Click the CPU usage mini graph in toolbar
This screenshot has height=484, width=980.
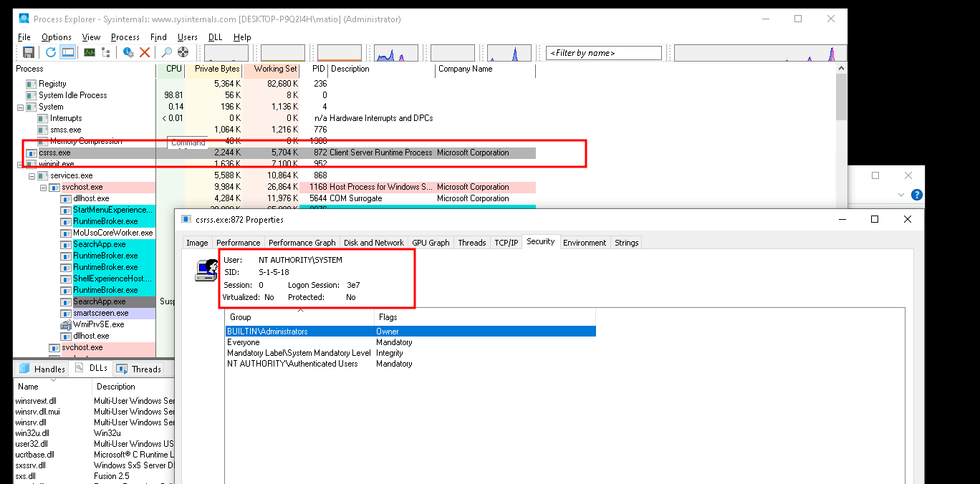coord(226,53)
